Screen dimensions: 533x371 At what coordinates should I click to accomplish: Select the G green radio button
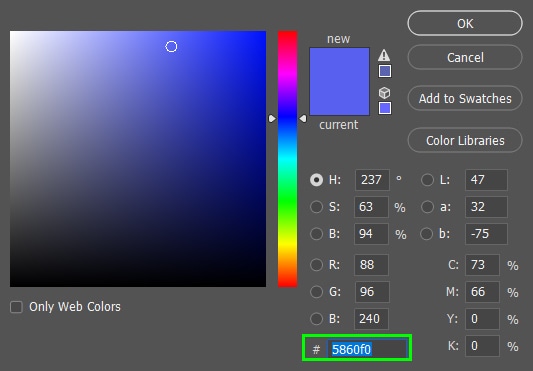coord(316,292)
